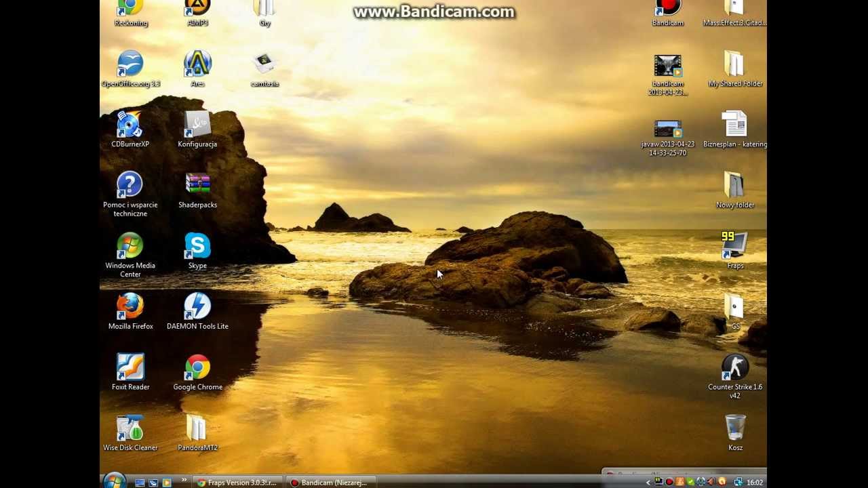This screenshot has width=868, height=488.
Task: Launch the AIMP3 desktop shortcut
Action: click(197, 14)
